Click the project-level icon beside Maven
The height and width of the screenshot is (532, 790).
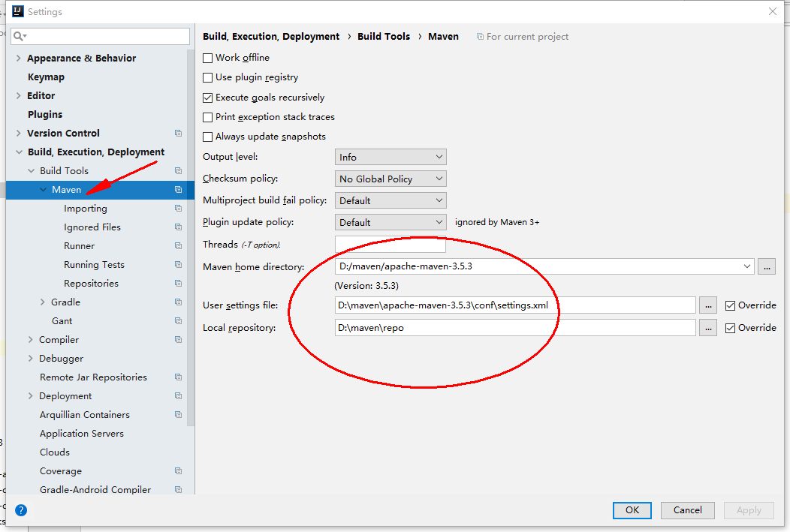(178, 189)
